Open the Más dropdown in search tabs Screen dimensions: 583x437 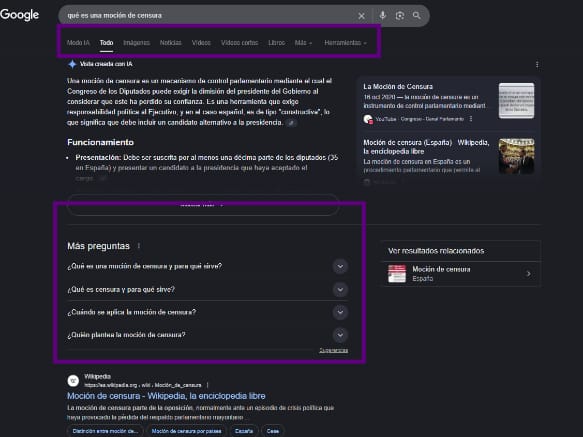(303, 43)
